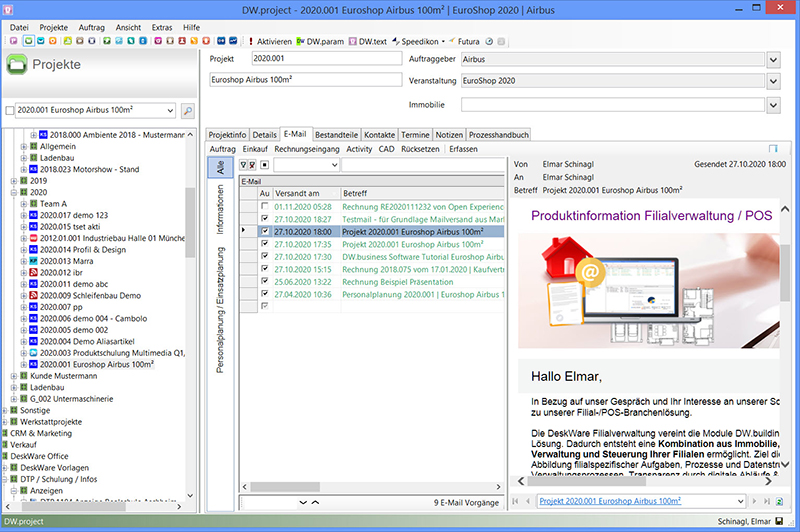Screen dimensions: 800x532
Task: Toggle checkbox for email sent 27.10.2020 18:00
Action: pyautogui.click(x=264, y=232)
